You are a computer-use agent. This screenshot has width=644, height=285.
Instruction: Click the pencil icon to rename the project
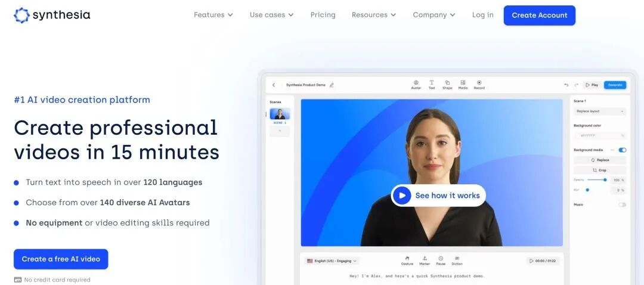(x=332, y=85)
